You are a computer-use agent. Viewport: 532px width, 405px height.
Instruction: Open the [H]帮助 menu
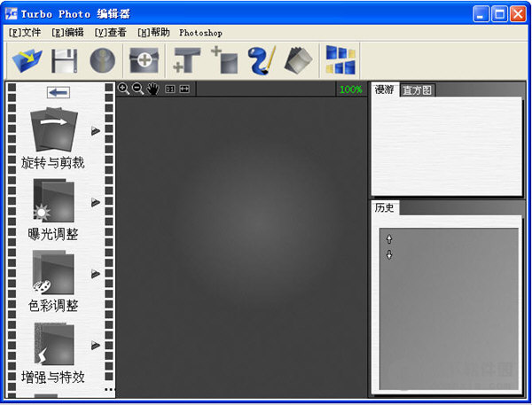153,33
